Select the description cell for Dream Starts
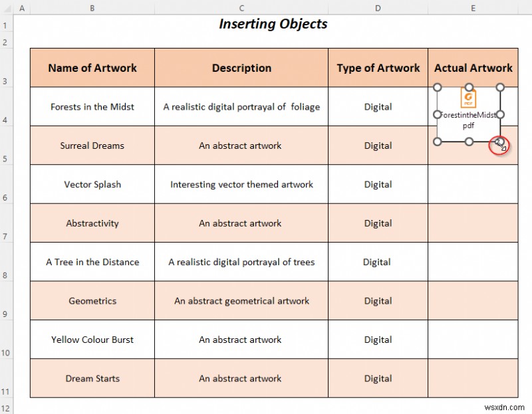This screenshot has height=414, width=532. [x=241, y=378]
